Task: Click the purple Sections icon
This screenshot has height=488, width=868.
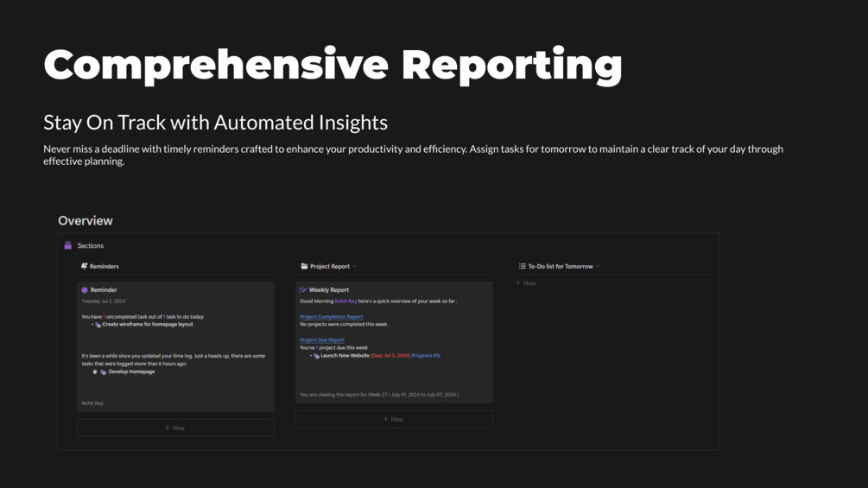Action: (x=68, y=245)
